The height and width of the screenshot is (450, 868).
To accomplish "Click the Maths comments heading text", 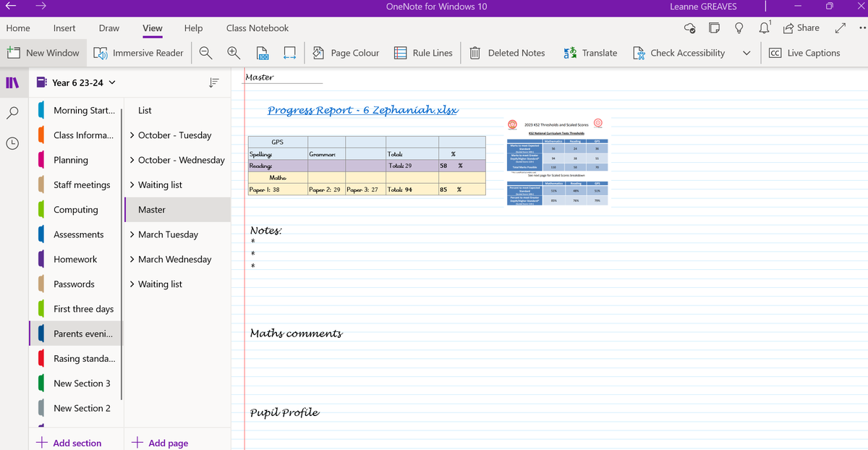I will [296, 334].
